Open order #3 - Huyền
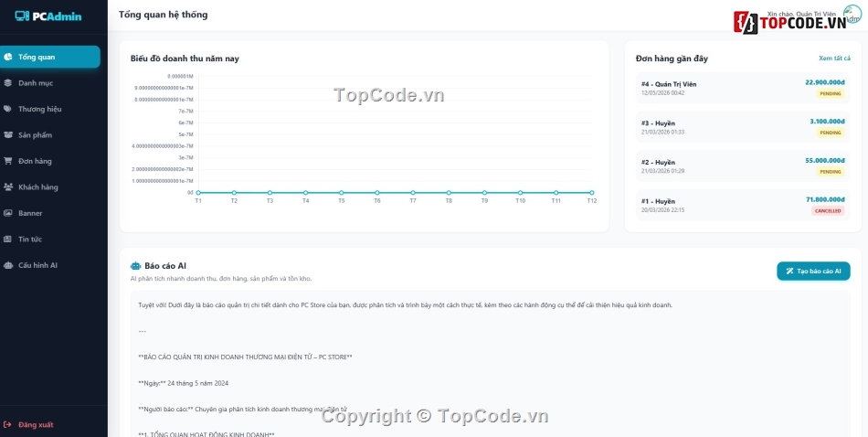Image resolution: width=868 pixels, height=437 pixels. coord(743,127)
